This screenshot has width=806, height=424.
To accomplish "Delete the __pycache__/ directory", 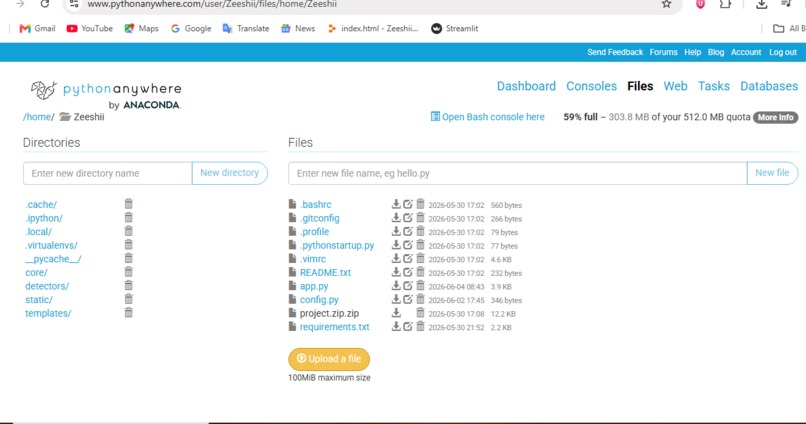I will coord(129,259).
